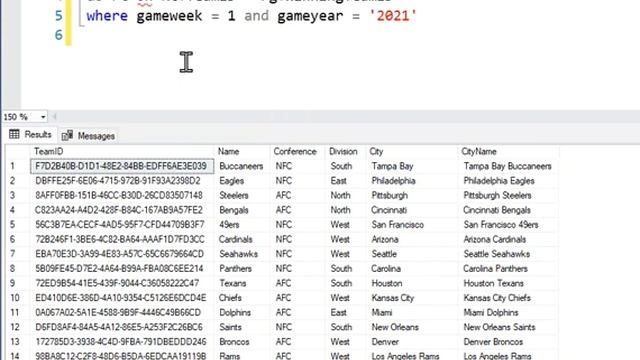
Task: Click the Saints name cell
Action: 242,327
